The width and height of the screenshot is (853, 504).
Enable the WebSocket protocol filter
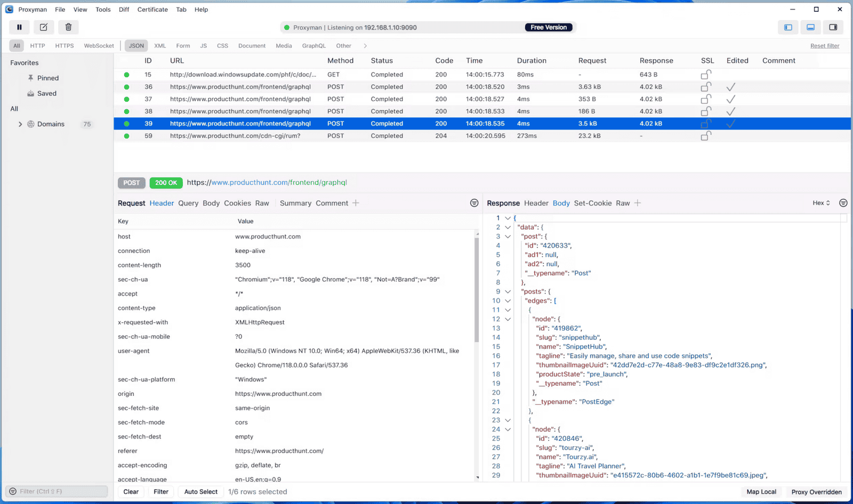pos(99,46)
